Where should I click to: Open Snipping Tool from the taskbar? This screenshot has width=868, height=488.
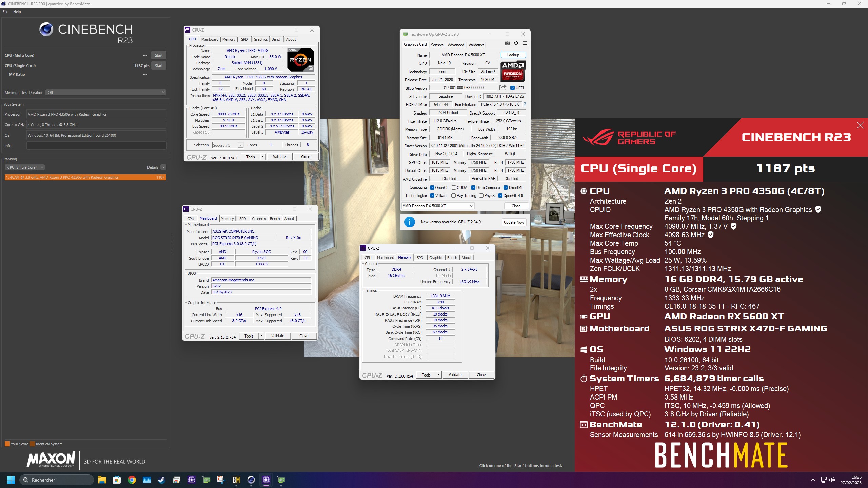(x=221, y=480)
